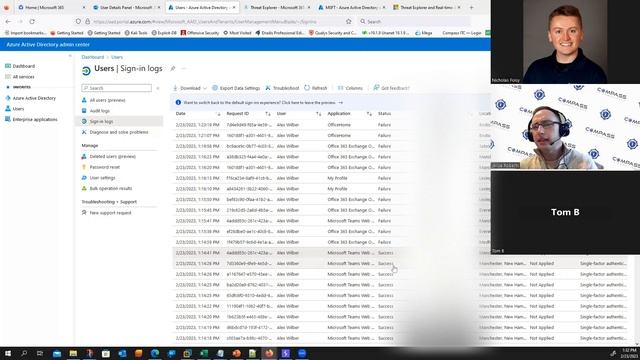Collapse the blade menu with the chevron
This screenshot has width=640, height=360.
pyautogui.click(x=158, y=88)
